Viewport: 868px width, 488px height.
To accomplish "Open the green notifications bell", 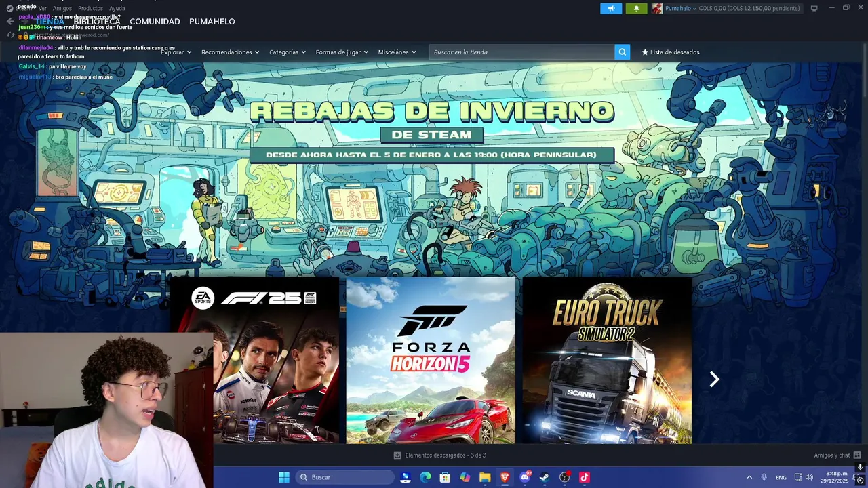I will click(x=636, y=8).
